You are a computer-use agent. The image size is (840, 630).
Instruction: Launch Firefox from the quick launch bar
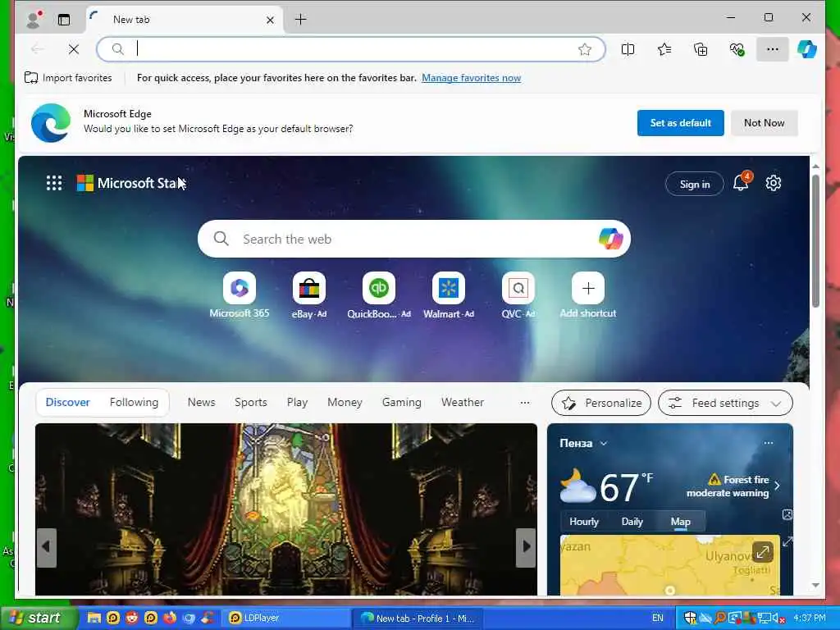170,618
